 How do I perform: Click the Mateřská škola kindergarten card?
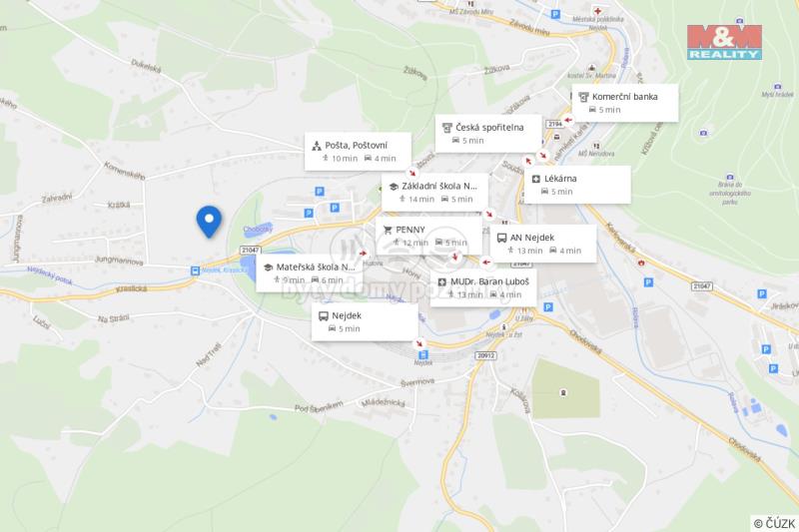coord(310,273)
